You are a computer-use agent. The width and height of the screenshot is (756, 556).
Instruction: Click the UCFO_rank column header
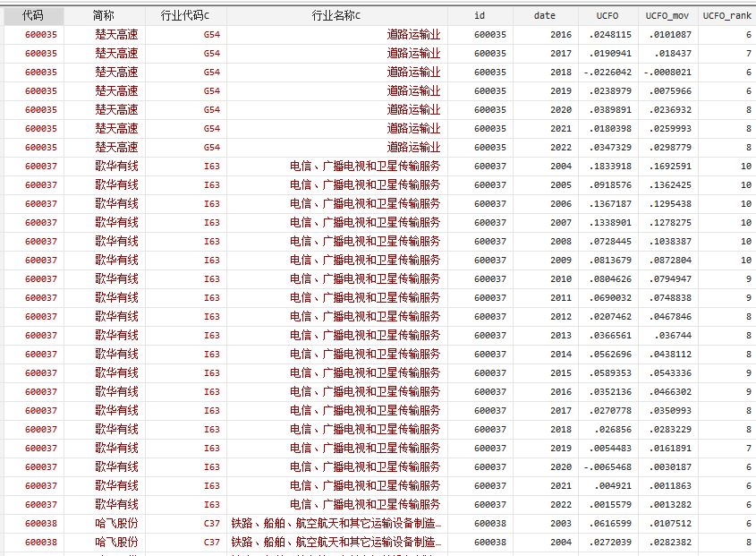(726, 15)
